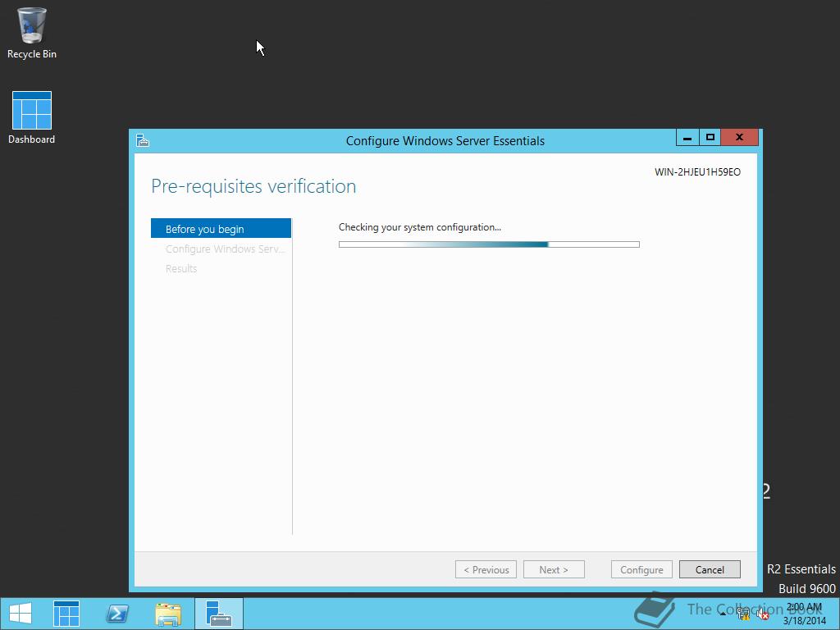Click the server name WIN-2HJEU1H59EO
Screen dimensions: 840x630
coord(697,172)
